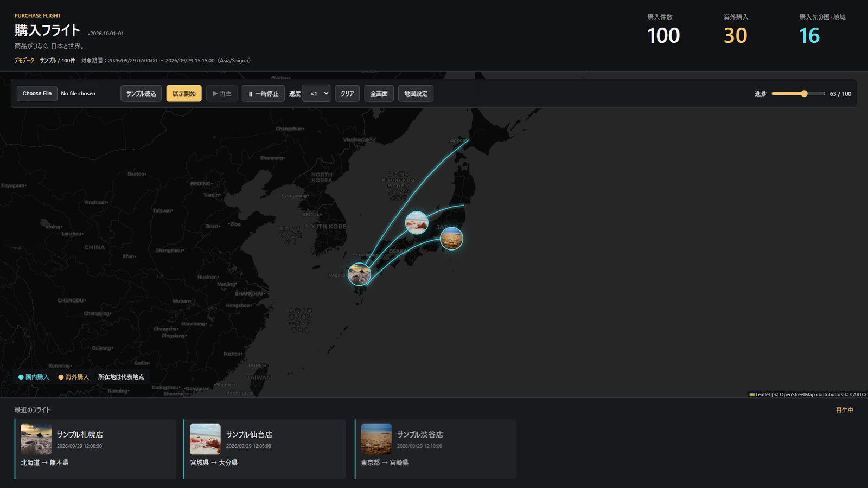Clear flights with クリア button
Image resolution: width=868 pixels, height=488 pixels.
[347, 93]
